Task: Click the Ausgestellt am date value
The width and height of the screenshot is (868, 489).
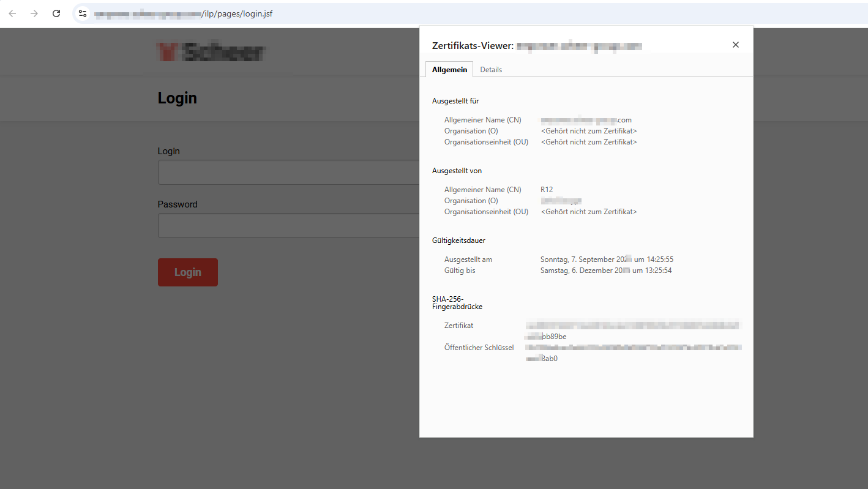Action: point(607,259)
